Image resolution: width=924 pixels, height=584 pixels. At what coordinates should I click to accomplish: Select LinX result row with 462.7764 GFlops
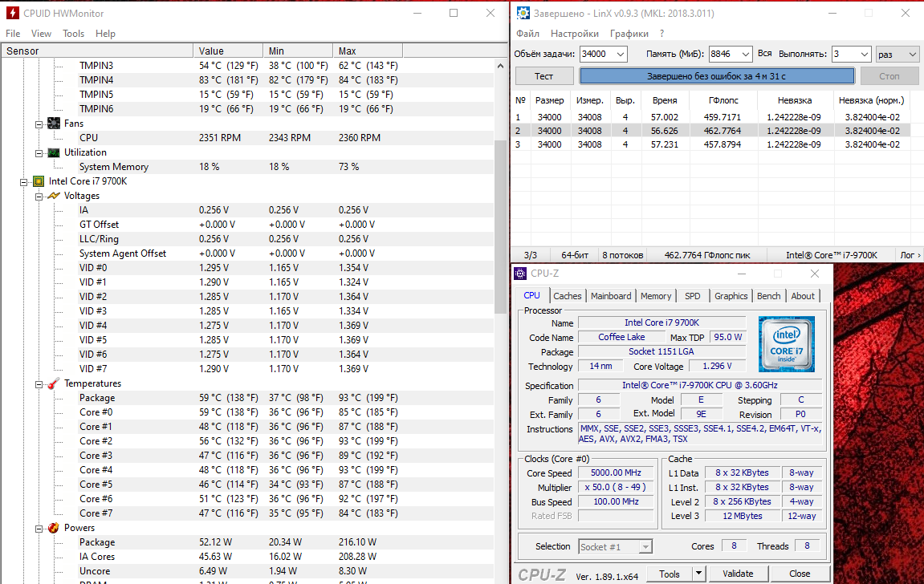710,131
